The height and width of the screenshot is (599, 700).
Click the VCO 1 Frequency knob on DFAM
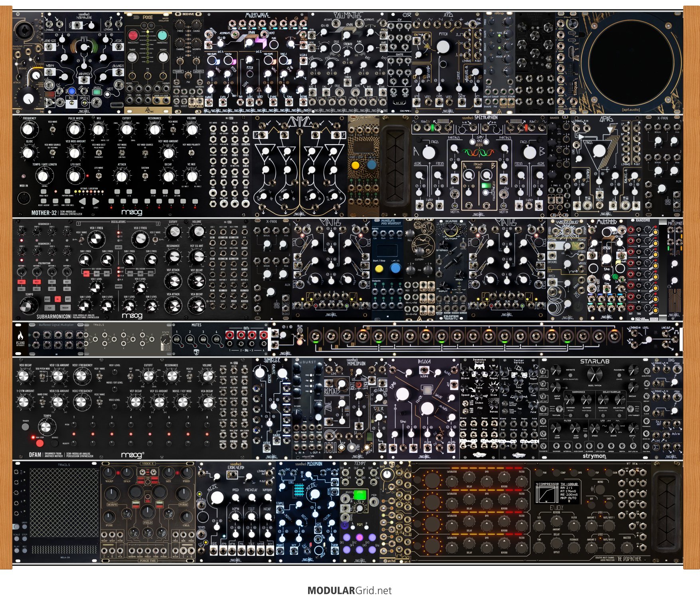(x=82, y=377)
